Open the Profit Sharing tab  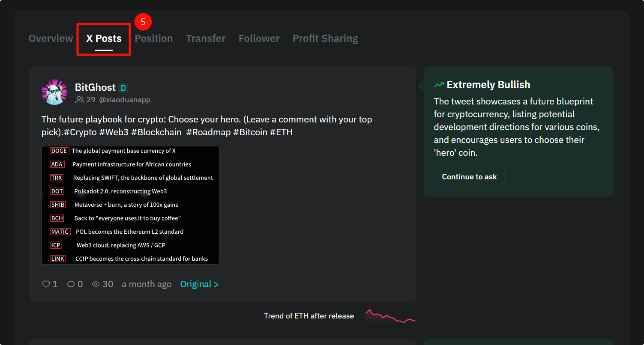(x=325, y=39)
